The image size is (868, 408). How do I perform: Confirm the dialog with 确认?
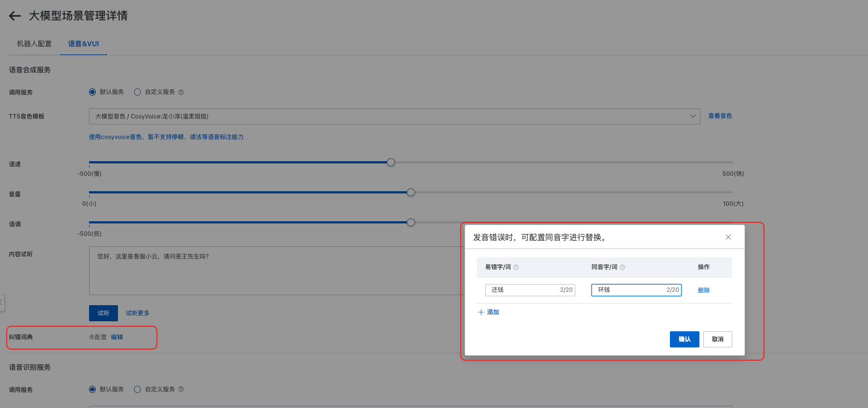click(x=684, y=339)
